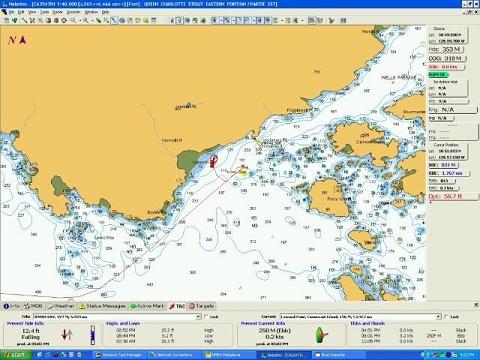The height and width of the screenshot is (360, 480).
Task: Click the rising and falling tide arrows icon
Action: coord(67,334)
